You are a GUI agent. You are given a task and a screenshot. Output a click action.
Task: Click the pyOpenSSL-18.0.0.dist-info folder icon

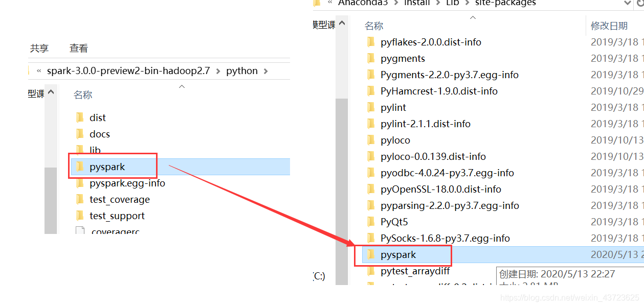[x=371, y=189]
